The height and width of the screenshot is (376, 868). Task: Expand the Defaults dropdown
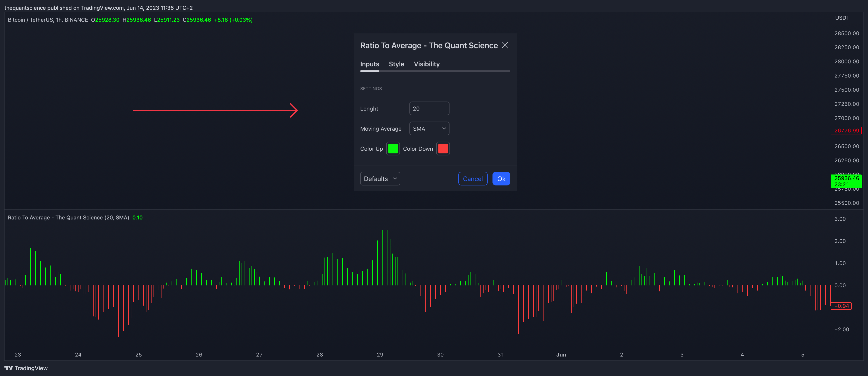(x=380, y=179)
